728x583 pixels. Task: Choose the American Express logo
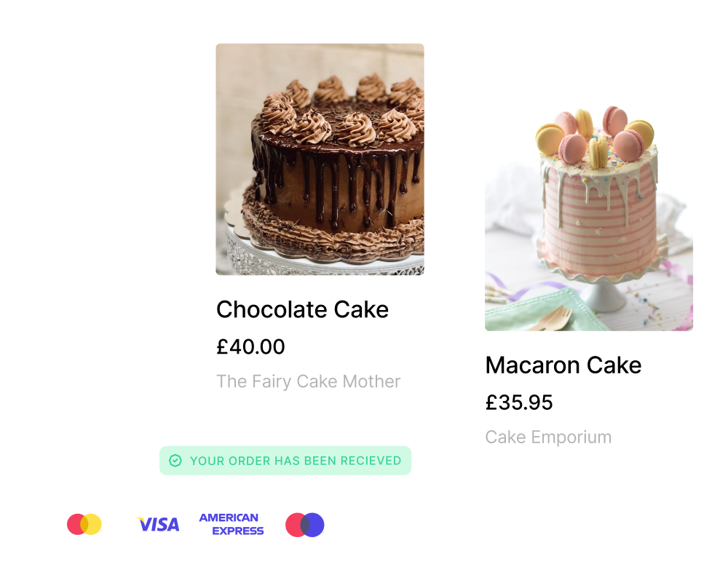tap(232, 525)
